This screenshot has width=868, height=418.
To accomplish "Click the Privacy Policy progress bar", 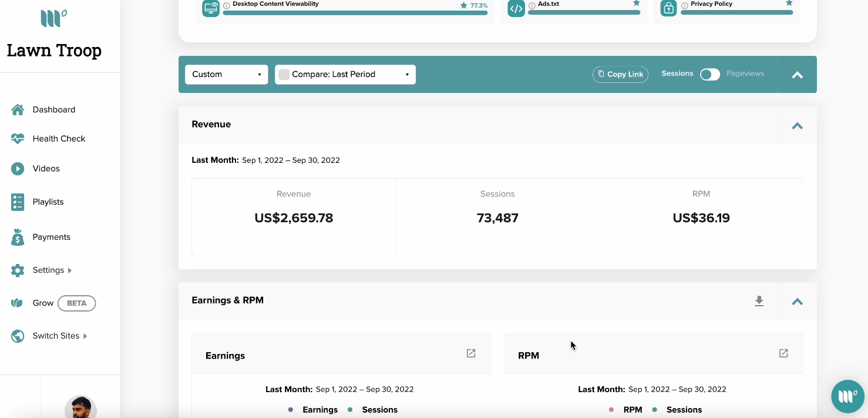I will point(737,12).
